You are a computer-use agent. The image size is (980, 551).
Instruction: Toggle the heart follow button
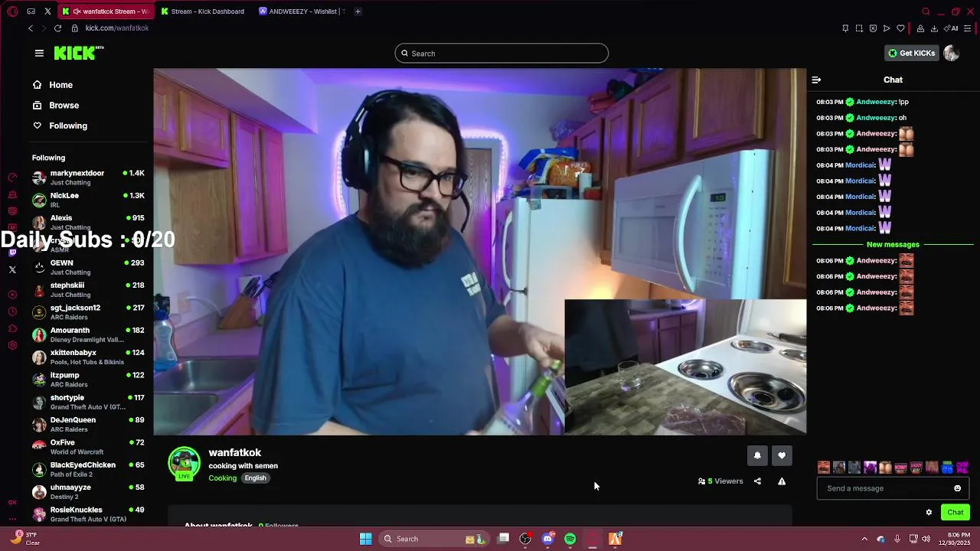pyautogui.click(x=782, y=455)
